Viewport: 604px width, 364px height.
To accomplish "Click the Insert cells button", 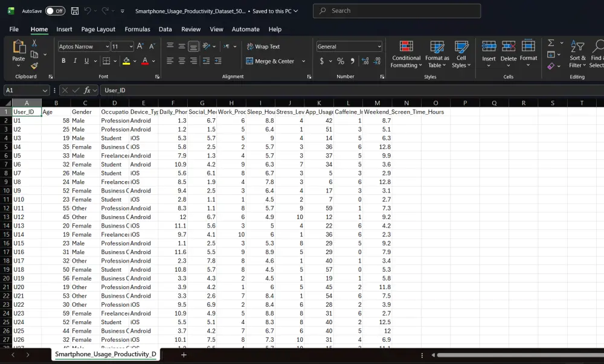I will point(489,54).
